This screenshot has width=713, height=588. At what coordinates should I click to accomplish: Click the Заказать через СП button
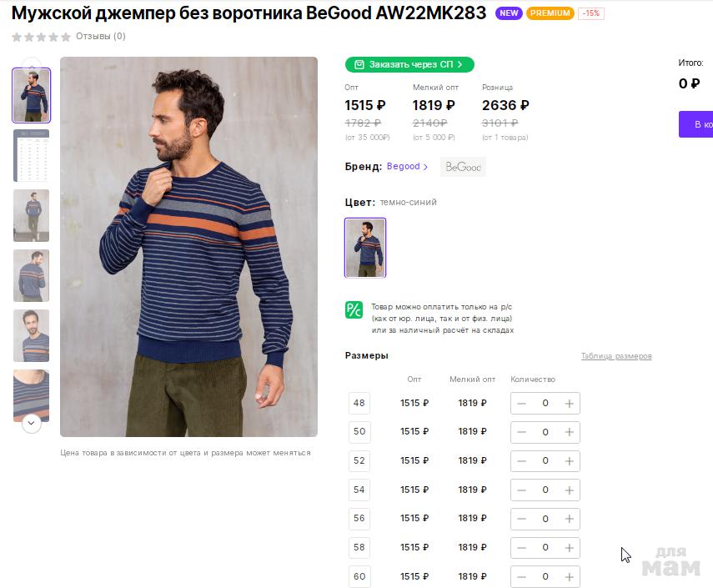coord(409,64)
